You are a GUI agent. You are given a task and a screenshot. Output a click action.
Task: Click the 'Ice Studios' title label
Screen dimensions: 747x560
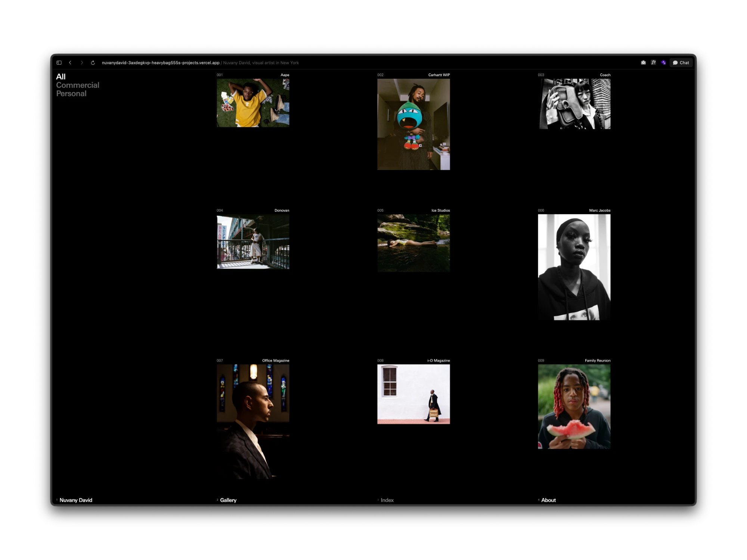(440, 211)
